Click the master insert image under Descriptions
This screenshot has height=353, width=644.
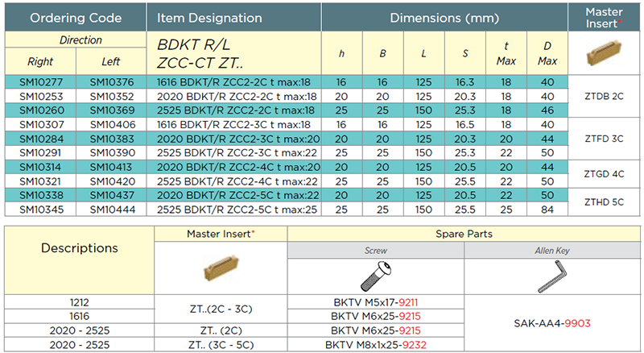point(221,268)
